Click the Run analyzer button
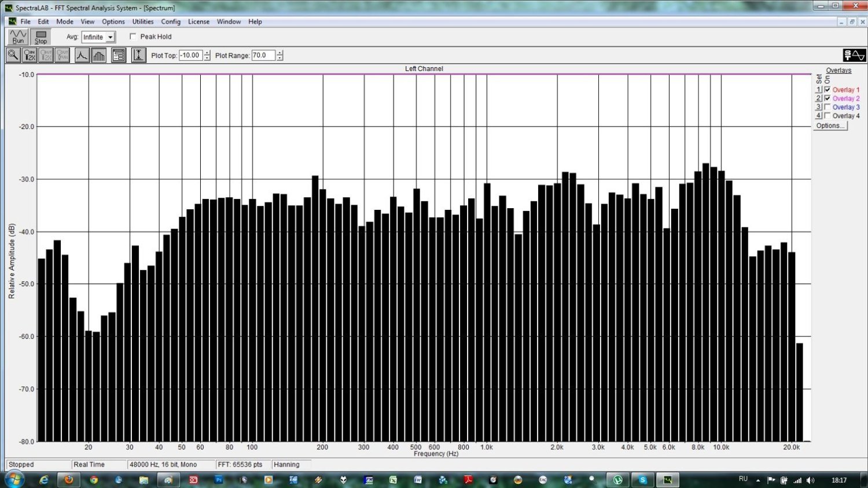Viewport: 868px width, 488px height. tap(18, 37)
